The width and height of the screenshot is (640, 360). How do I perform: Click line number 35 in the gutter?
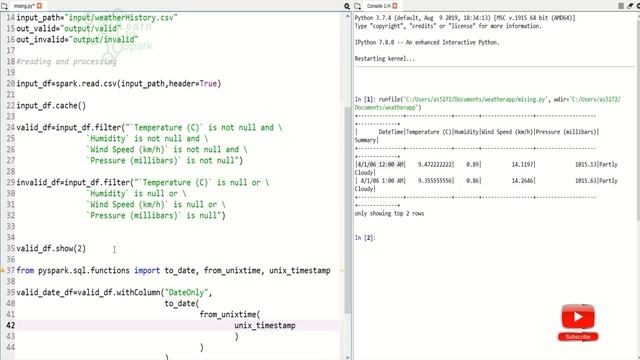pos(10,248)
